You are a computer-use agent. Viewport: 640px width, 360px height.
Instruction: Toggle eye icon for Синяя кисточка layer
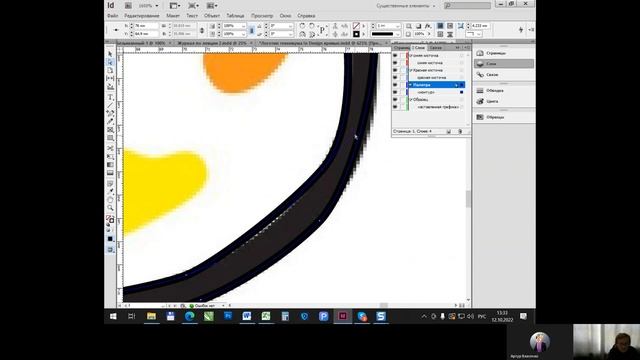(395, 56)
